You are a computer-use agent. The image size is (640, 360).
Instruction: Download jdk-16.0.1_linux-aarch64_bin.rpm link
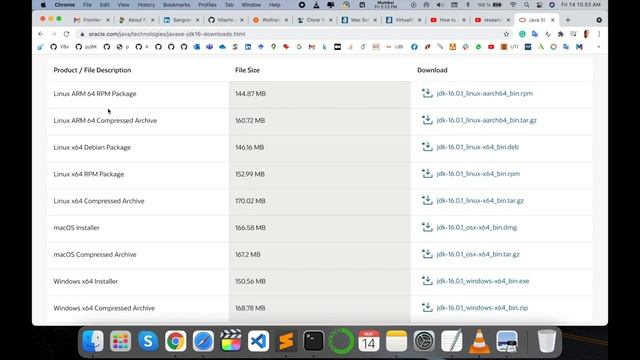tap(484, 93)
